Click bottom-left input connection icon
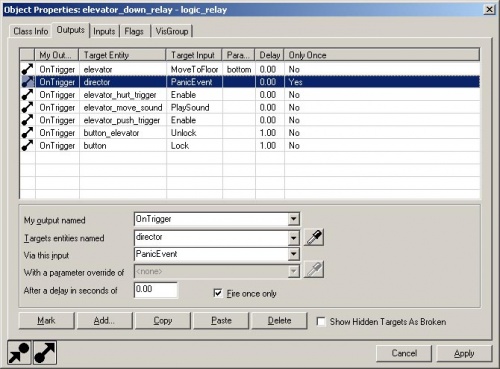 point(19,352)
